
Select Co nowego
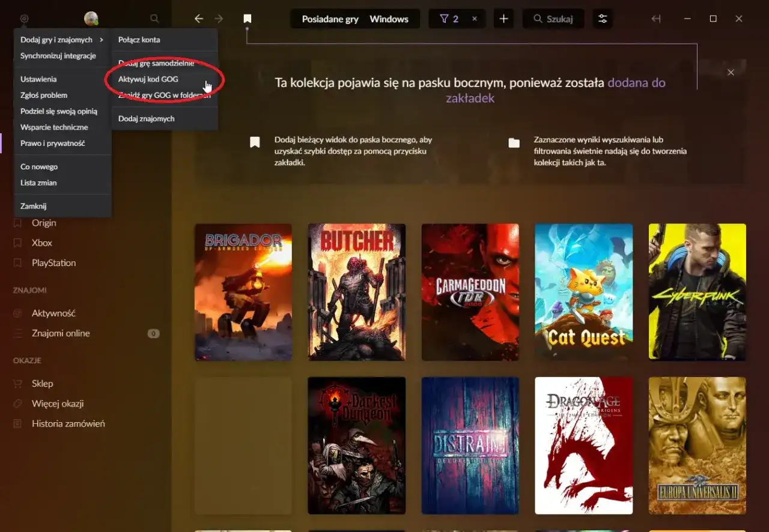pyautogui.click(x=62, y=166)
